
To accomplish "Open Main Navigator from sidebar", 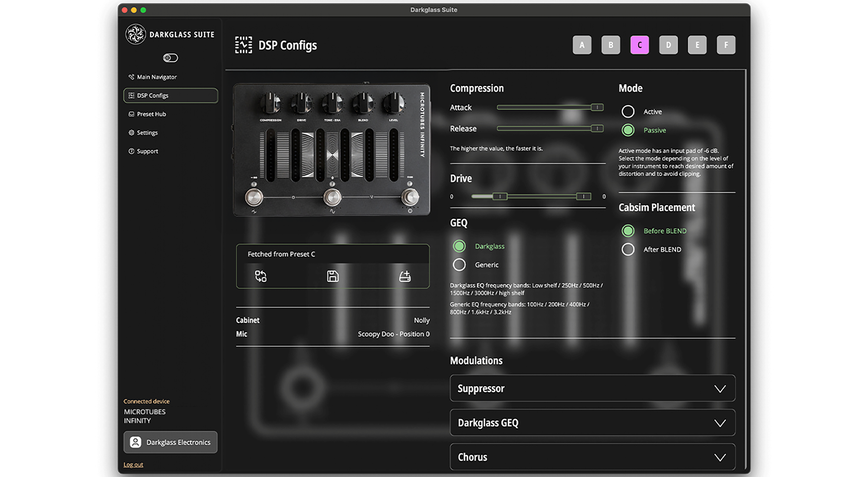I will [171, 77].
